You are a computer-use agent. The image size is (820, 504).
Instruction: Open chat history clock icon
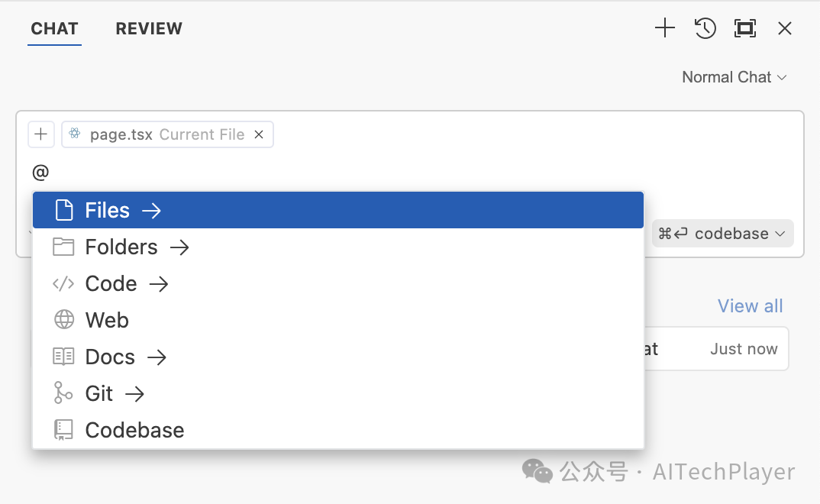pos(705,29)
